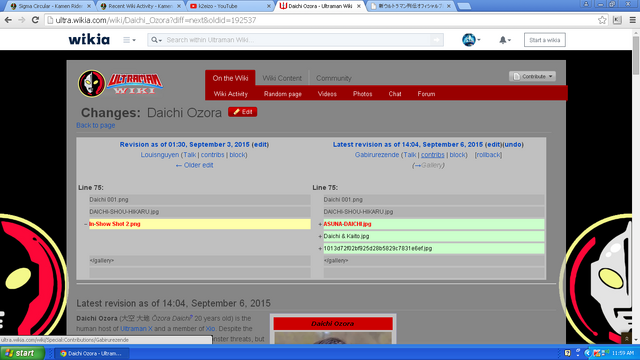Click removed line In-Show Shot 2.png
This screenshot has height=360, width=640.
tap(200, 224)
